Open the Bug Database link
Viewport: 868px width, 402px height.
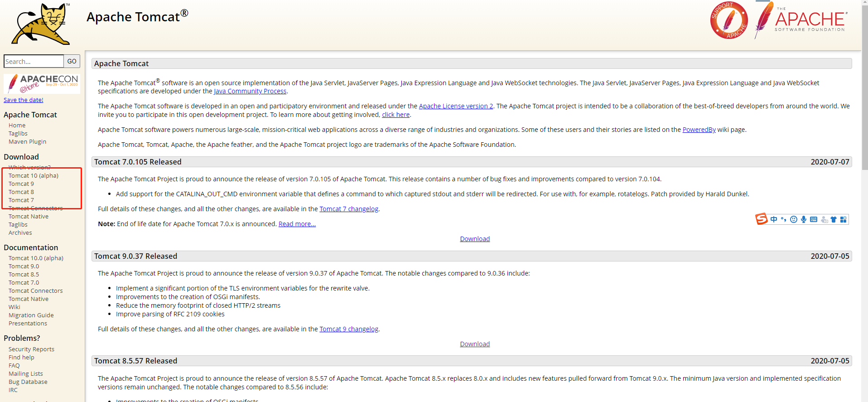28,382
